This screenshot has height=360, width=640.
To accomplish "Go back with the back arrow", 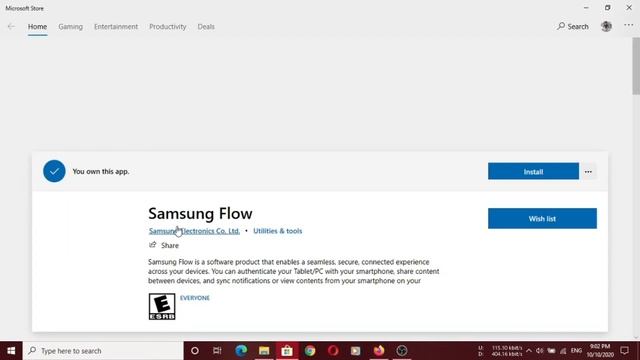I will pyautogui.click(x=11, y=27).
